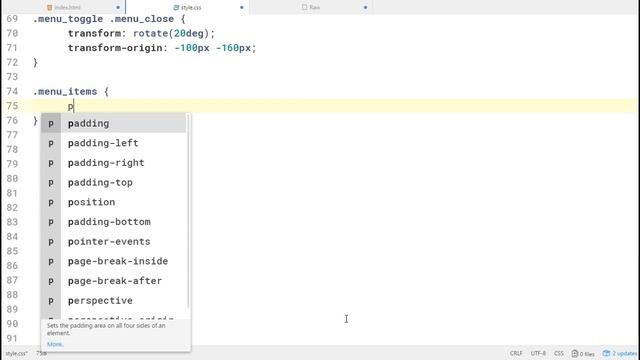Choose padding-bottom suggestion
This screenshot has height=360, width=640.
pyautogui.click(x=113, y=222)
